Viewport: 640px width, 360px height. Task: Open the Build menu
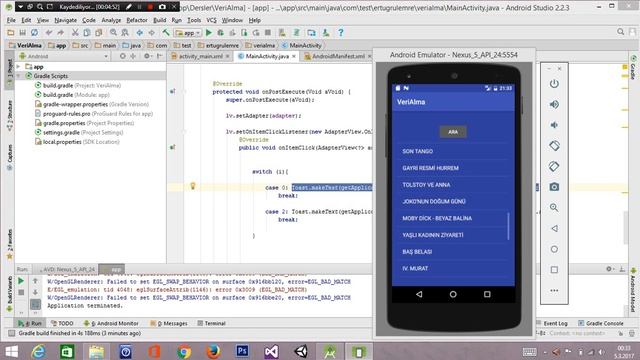point(160,20)
